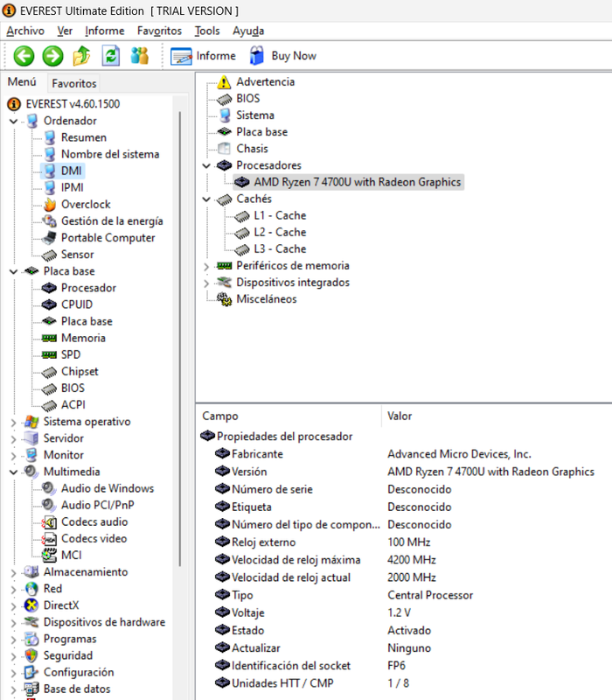Collapse the Procesadores DMI node
The image size is (612, 700).
(x=206, y=165)
